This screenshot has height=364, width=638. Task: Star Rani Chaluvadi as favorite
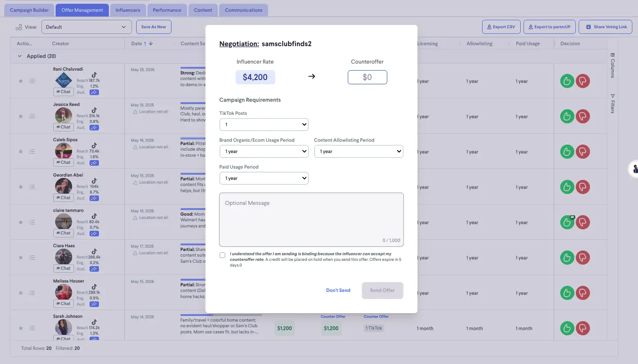pyautogui.click(x=20, y=81)
